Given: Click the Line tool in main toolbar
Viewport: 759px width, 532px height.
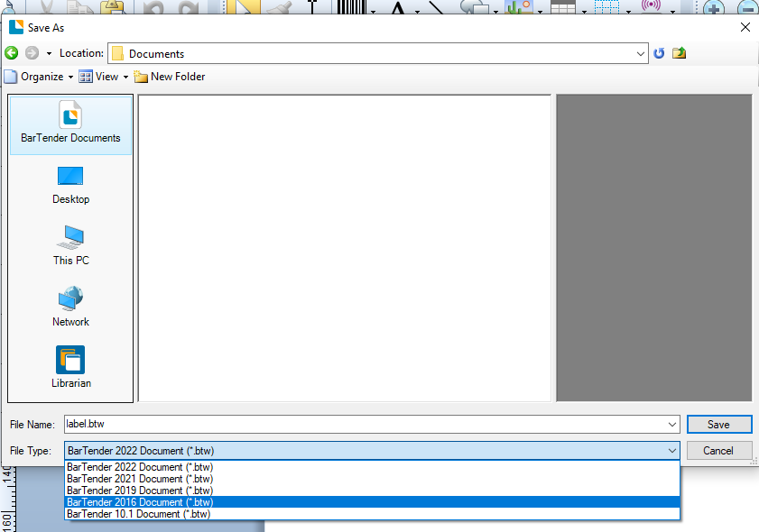Looking at the screenshot, I should pos(436,6).
